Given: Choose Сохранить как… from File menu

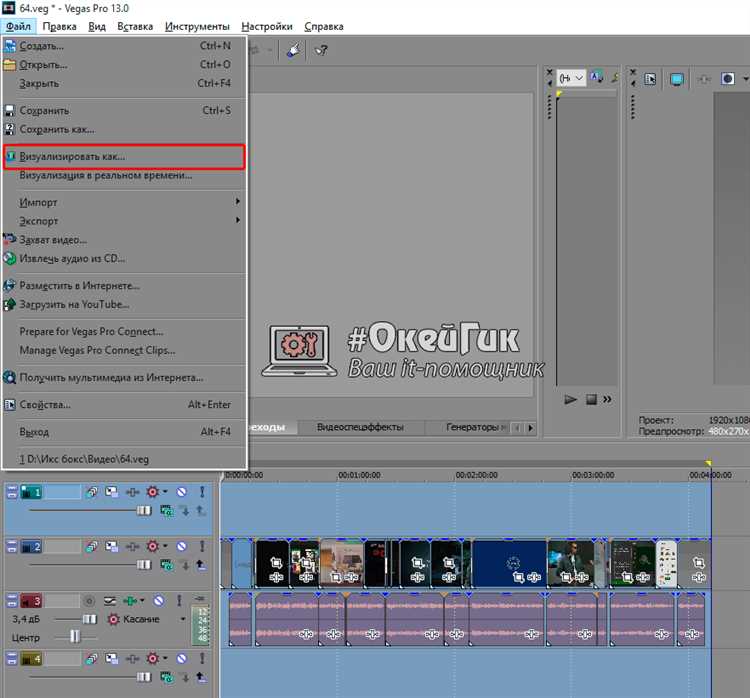Looking at the screenshot, I should click(x=124, y=129).
